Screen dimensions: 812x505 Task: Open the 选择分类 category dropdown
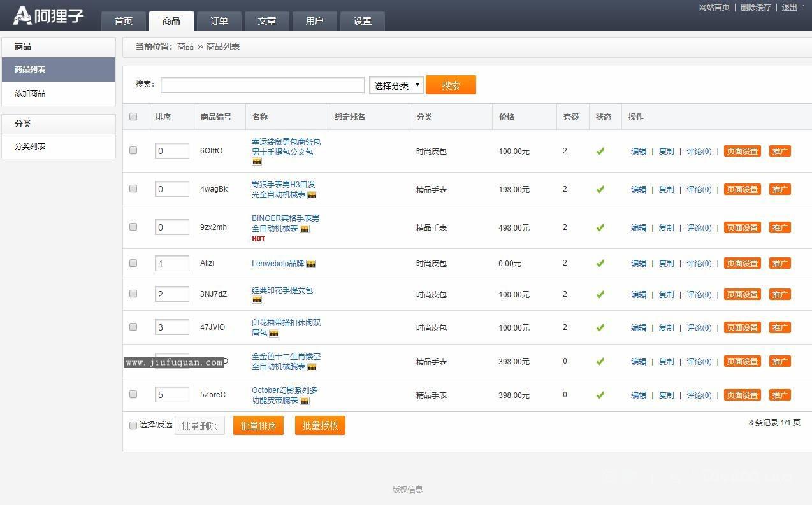(x=396, y=85)
